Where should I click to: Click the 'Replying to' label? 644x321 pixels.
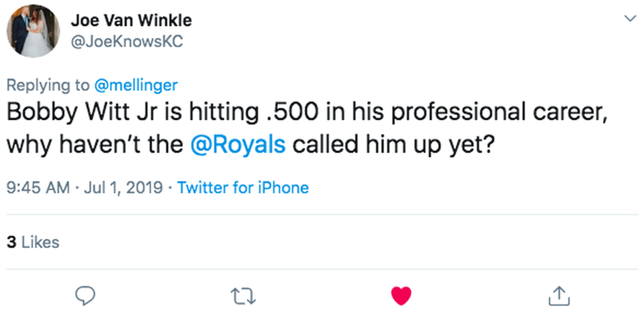click(x=47, y=85)
